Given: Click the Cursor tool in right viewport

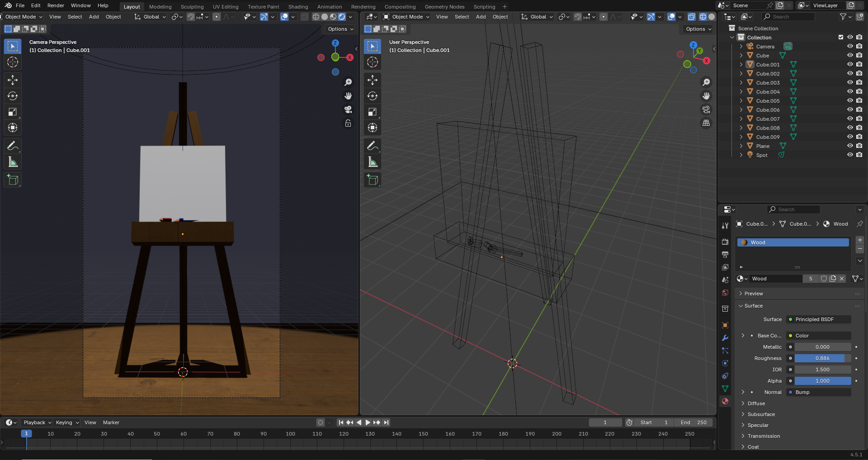Looking at the screenshot, I should tap(373, 62).
